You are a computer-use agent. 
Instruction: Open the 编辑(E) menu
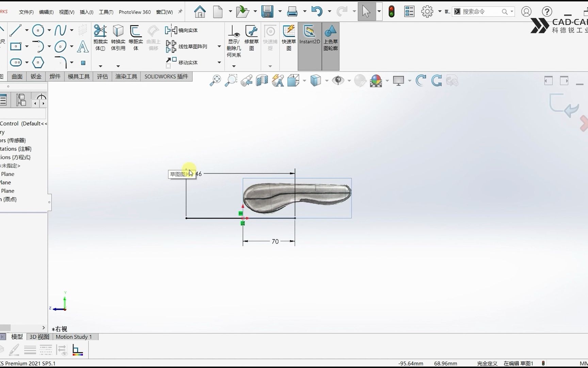point(46,12)
